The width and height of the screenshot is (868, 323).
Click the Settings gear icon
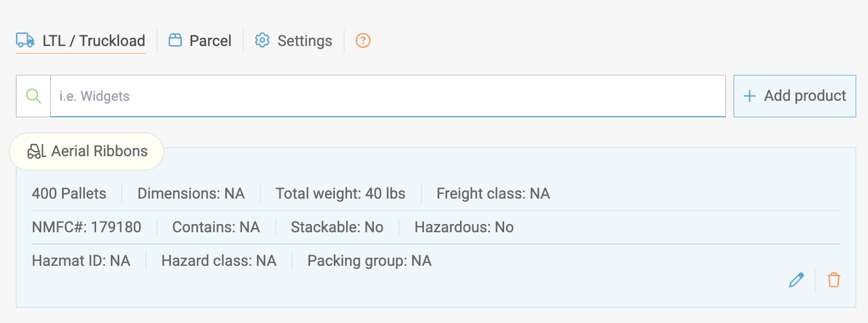[262, 40]
